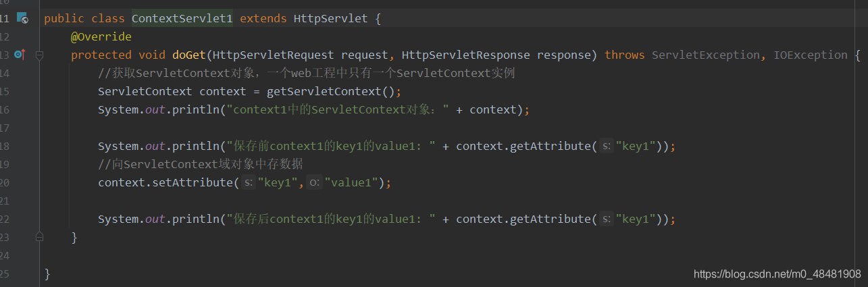
Task: Click the "protected void" keywords
Action: coord(118,55)
